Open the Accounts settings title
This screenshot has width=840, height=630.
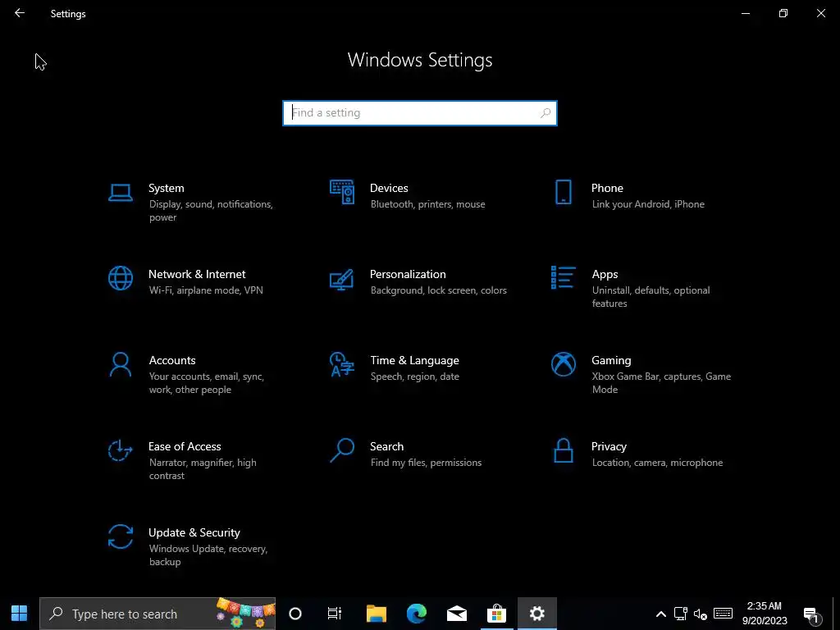[172, 361]
